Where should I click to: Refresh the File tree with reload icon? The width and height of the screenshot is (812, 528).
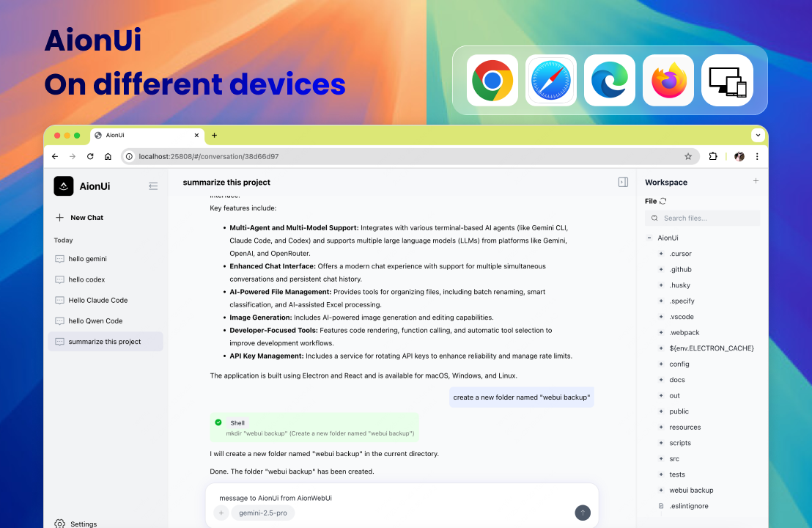[662, 201]
